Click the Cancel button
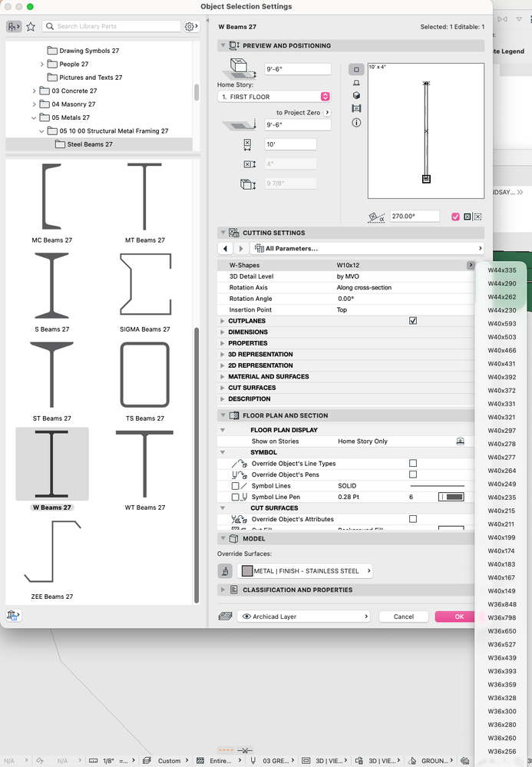The width and height of the screenshot is (532, 767). 404,617
